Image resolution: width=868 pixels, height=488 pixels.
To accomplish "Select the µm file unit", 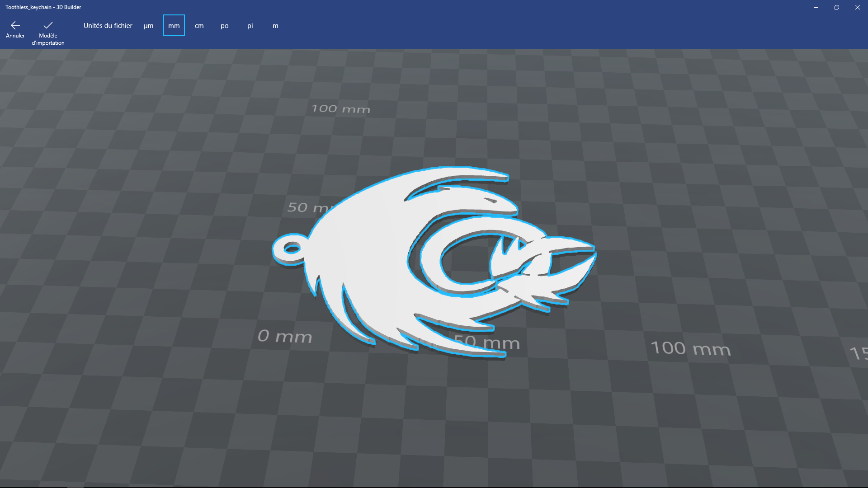I will 149,26.
